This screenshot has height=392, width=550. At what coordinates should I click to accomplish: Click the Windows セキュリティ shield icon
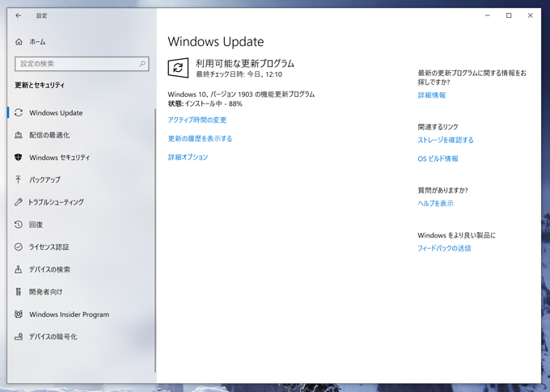19,157
